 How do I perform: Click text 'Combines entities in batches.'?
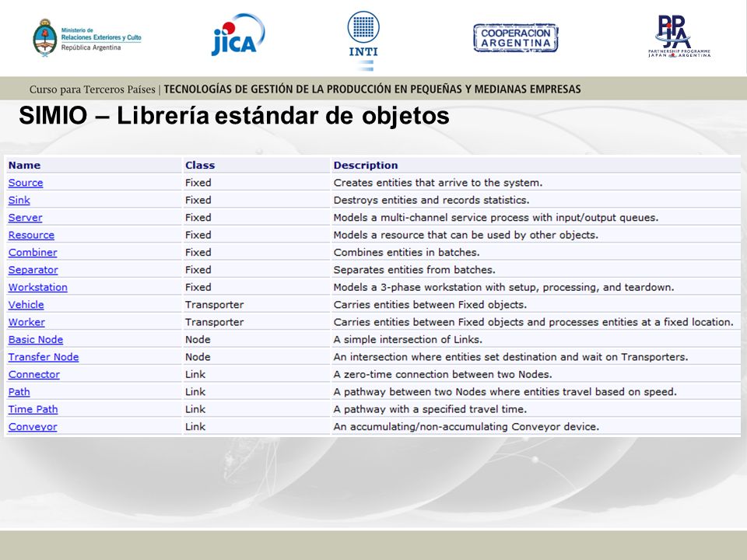(x=406, y=252)
